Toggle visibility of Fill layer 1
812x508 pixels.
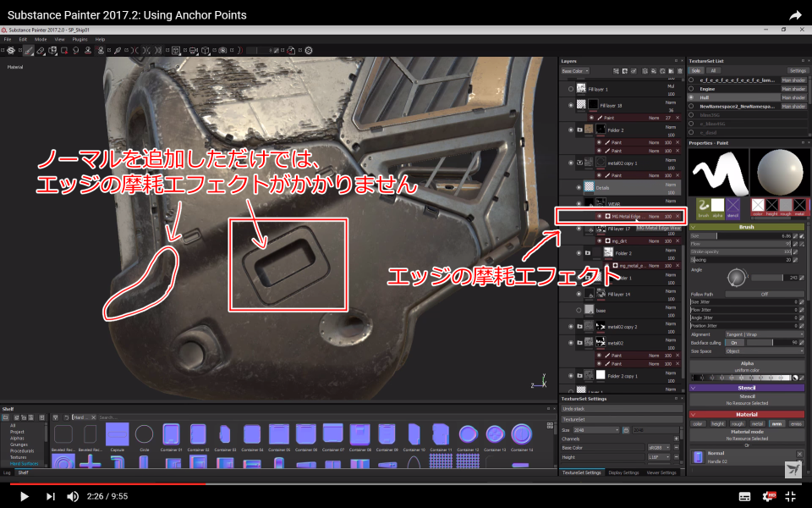571,89
